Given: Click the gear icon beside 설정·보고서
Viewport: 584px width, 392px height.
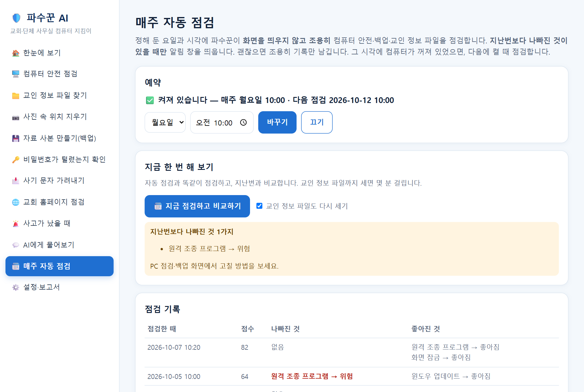Looking at the screenshot, I should (x=16, y=287).
